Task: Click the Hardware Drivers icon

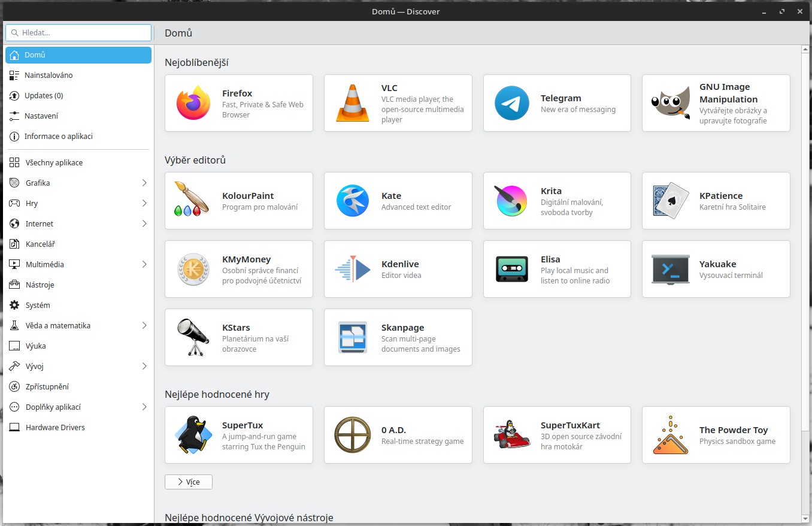Action: [x=14, y=428]
